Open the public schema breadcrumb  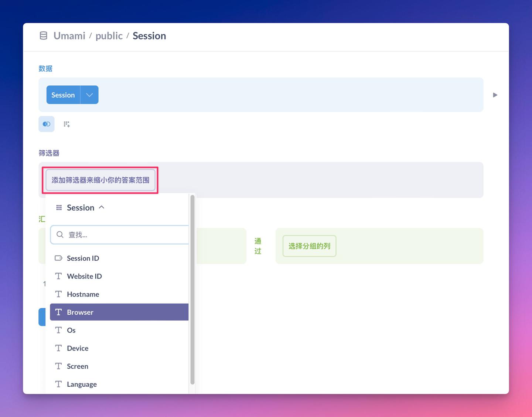109,36
